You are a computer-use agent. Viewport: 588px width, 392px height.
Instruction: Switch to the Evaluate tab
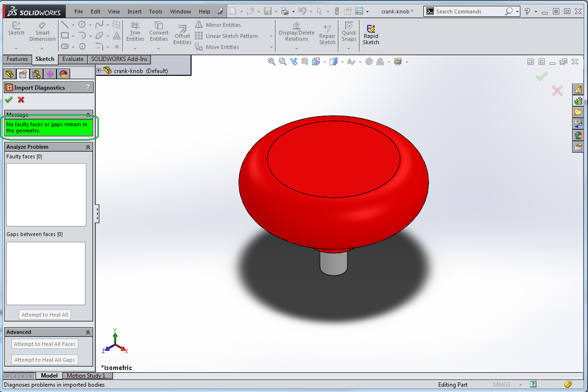click(73, 59)
